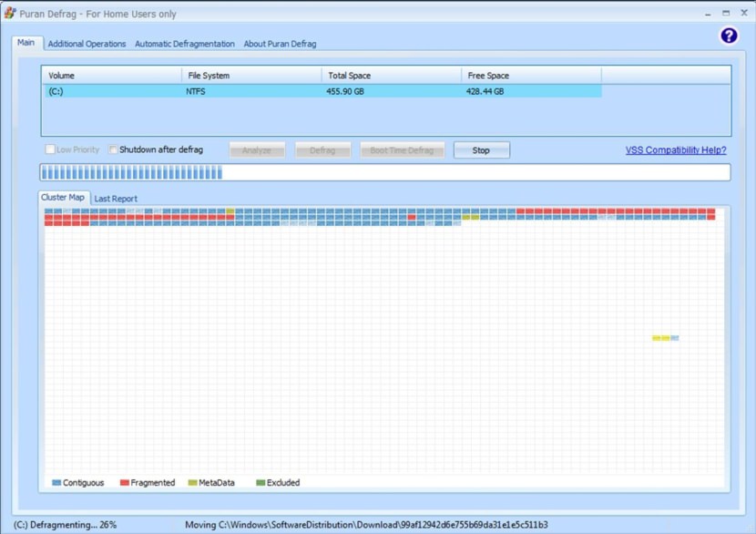Toggle the Low Priority checkbox
Screen dimensions: 756x534
coord(51,150)
